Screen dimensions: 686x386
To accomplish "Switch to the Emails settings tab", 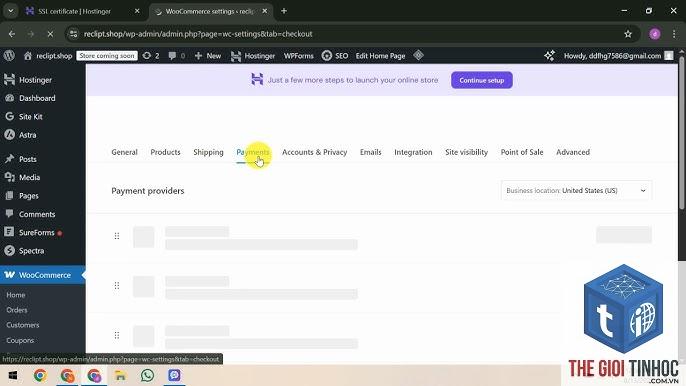I will 371,152.
